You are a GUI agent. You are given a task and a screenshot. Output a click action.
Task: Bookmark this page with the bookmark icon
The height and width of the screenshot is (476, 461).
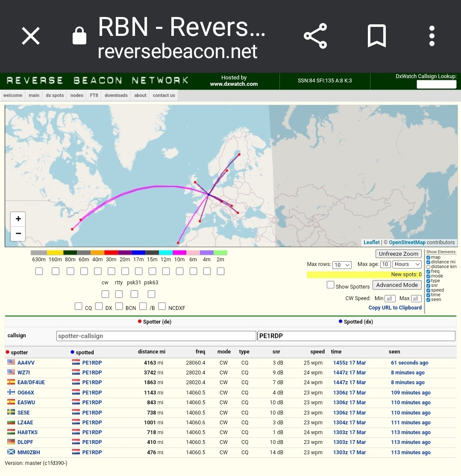tap(377, 36)
